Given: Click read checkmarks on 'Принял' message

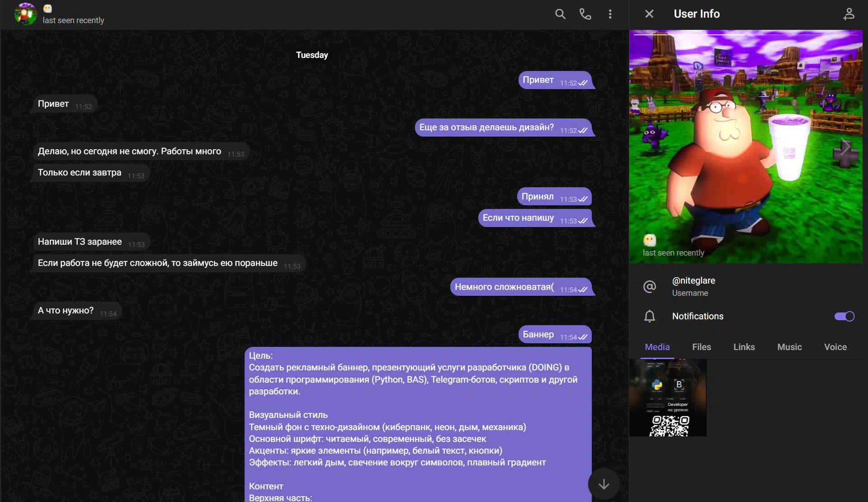Looking at the screenshot, I should click(x=583, y=199).
